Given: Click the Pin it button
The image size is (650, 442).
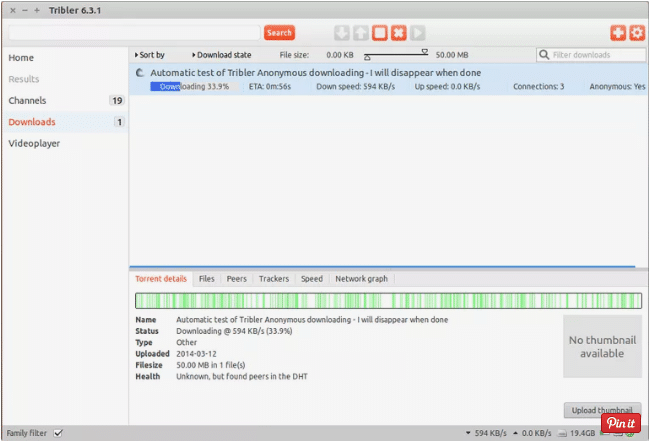Looking at the screenshot, I should 621,423.
